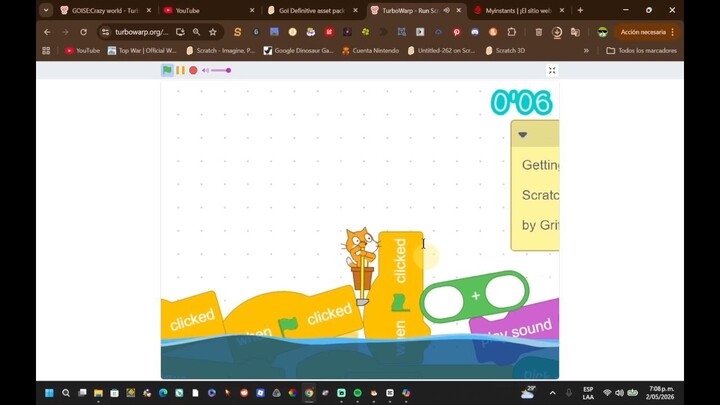Pause the project with the pause button
The image size is (720, 405).
coord(180,70)
